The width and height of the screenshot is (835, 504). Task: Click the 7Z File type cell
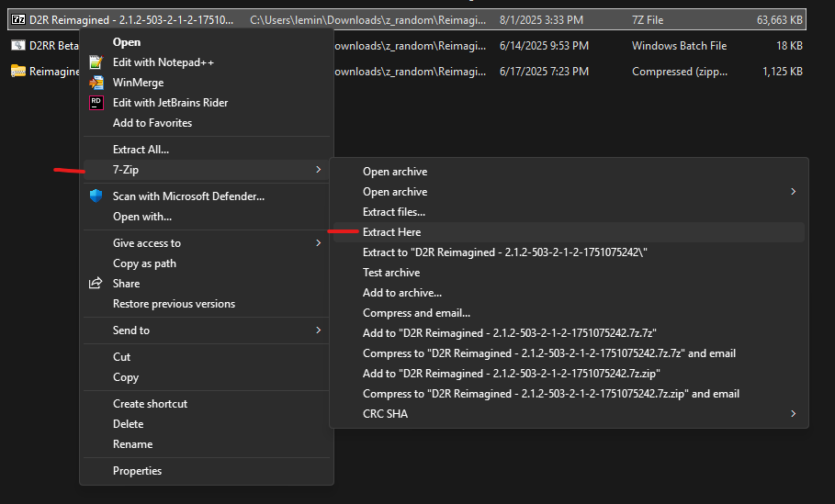[x=648, y=19]
